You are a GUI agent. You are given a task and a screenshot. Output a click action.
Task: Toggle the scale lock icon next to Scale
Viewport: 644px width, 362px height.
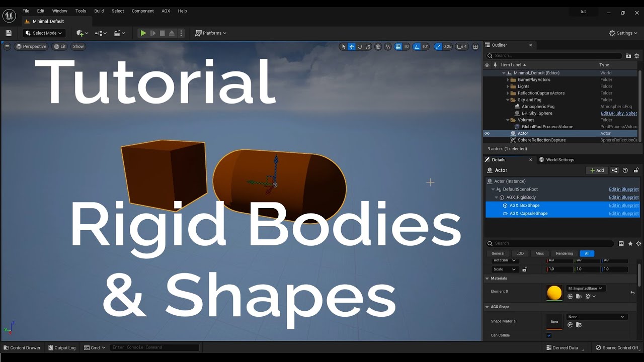(x=524, y=269)
